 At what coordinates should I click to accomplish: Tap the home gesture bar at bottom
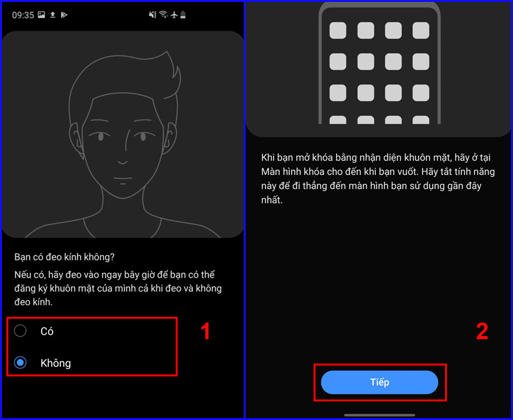[x=380, y=415]
